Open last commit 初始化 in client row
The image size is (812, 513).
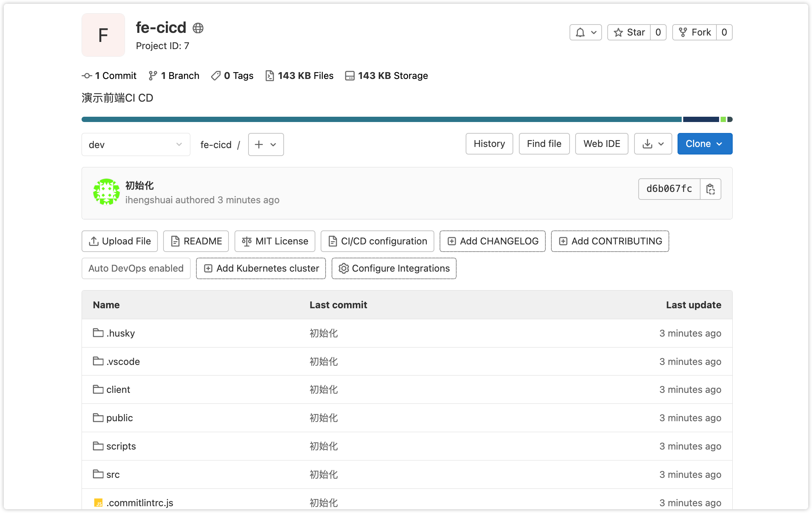[x=324, y=389]
